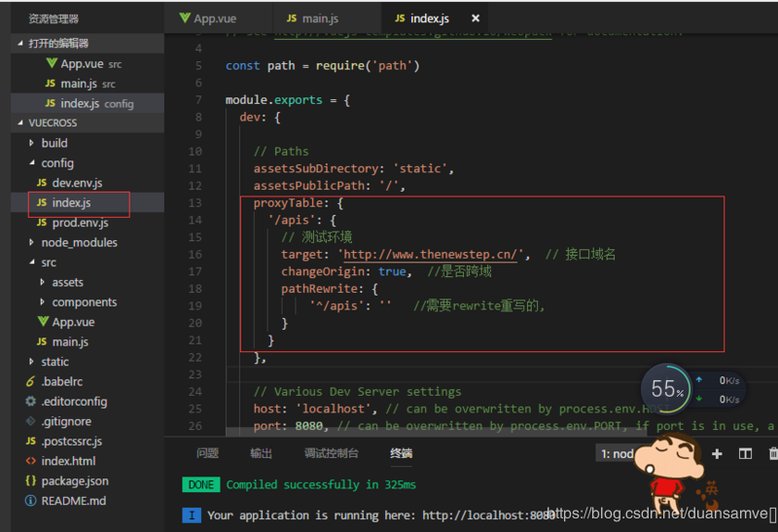Click the changeOrigin true value

click(392, 271)
